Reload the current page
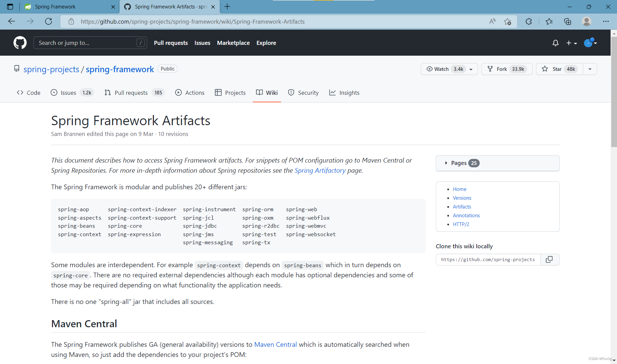Viewport: 617px width, 364px height. click(49, 21)
